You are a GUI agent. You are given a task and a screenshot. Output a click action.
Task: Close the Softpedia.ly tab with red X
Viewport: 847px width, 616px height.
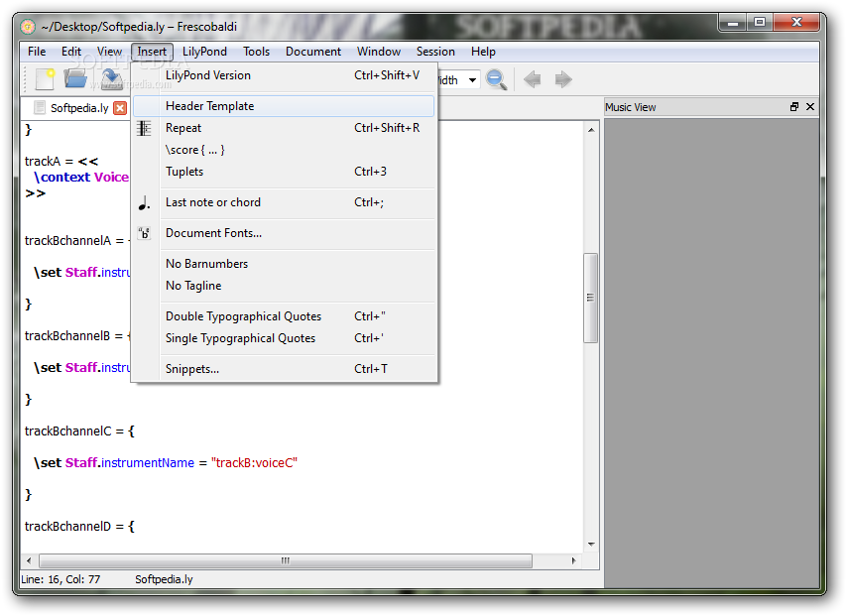tap(120, 108)
